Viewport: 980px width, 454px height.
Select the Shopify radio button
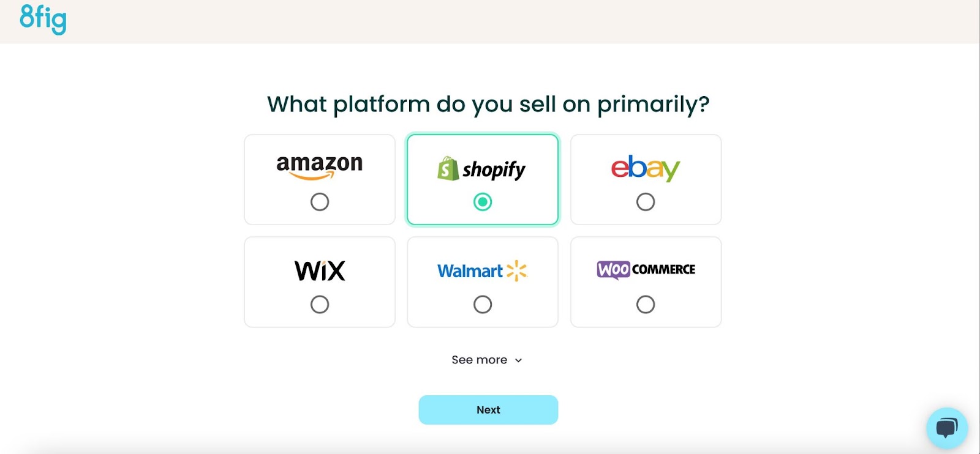coord(483,202)
